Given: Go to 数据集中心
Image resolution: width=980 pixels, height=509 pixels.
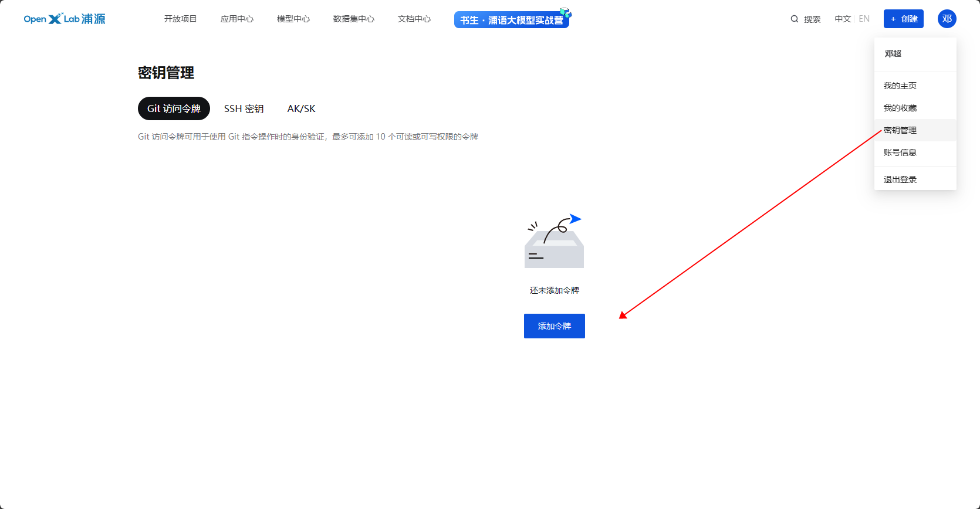Looking at the screenshot, I should [x=354, y=19].
